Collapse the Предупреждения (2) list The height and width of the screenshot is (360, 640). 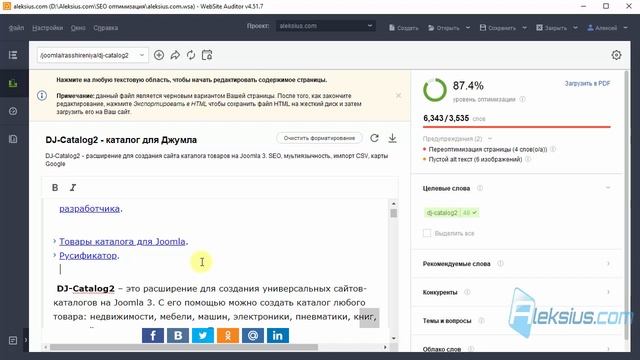click(490, 139)
